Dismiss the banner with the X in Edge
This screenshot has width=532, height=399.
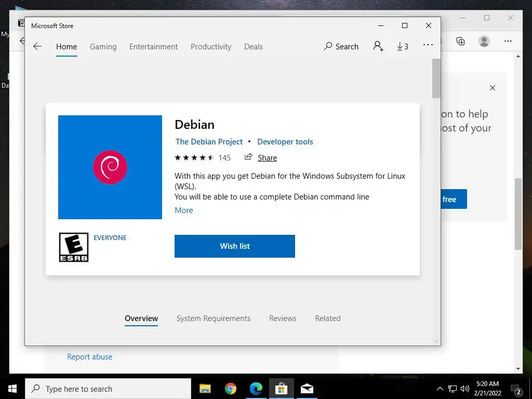tap(493, 88)
